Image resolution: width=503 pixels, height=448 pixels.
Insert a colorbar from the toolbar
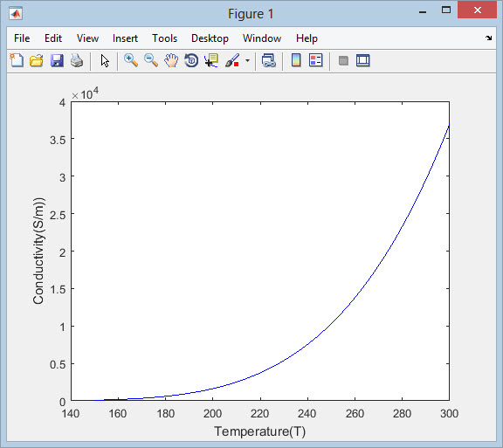[296, 60]
